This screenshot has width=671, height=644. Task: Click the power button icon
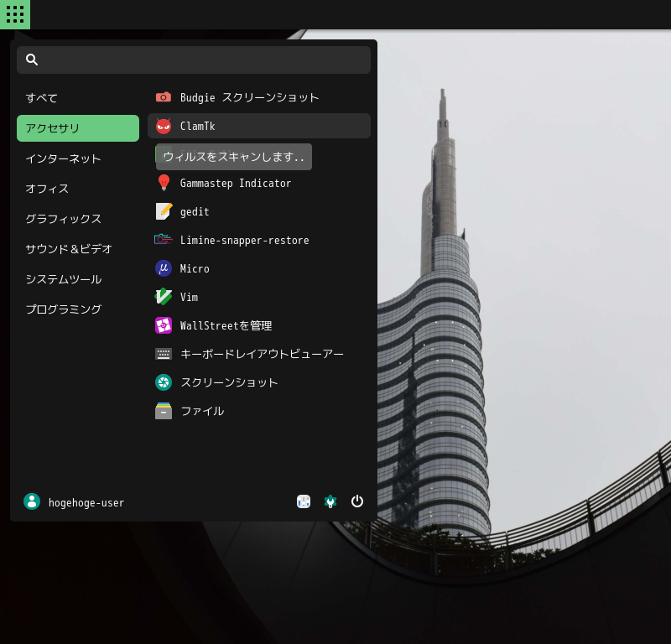[x=357, y=501]
